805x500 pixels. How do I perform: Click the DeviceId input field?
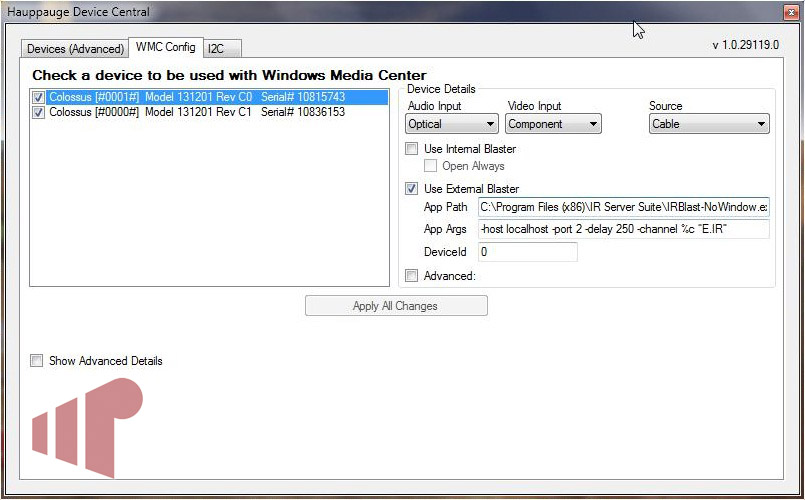pyautogui.click(x=528, y=252)
